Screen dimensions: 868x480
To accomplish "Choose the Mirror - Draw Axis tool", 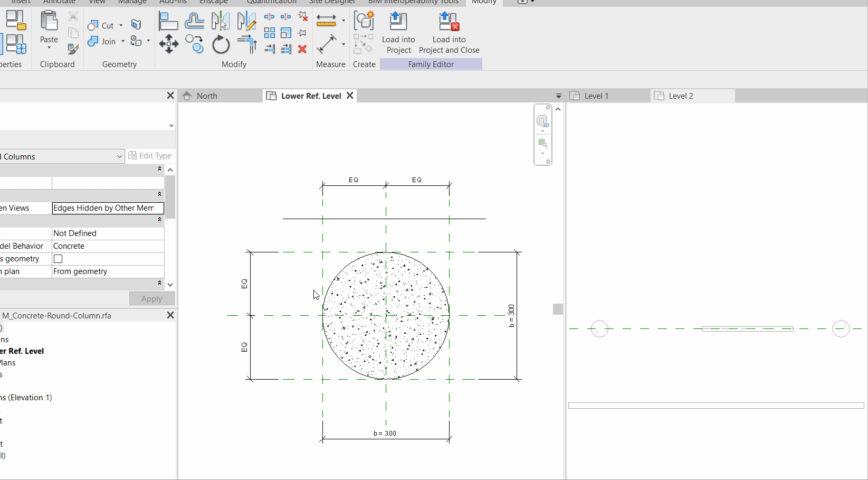I will click(x=246, y=21).
